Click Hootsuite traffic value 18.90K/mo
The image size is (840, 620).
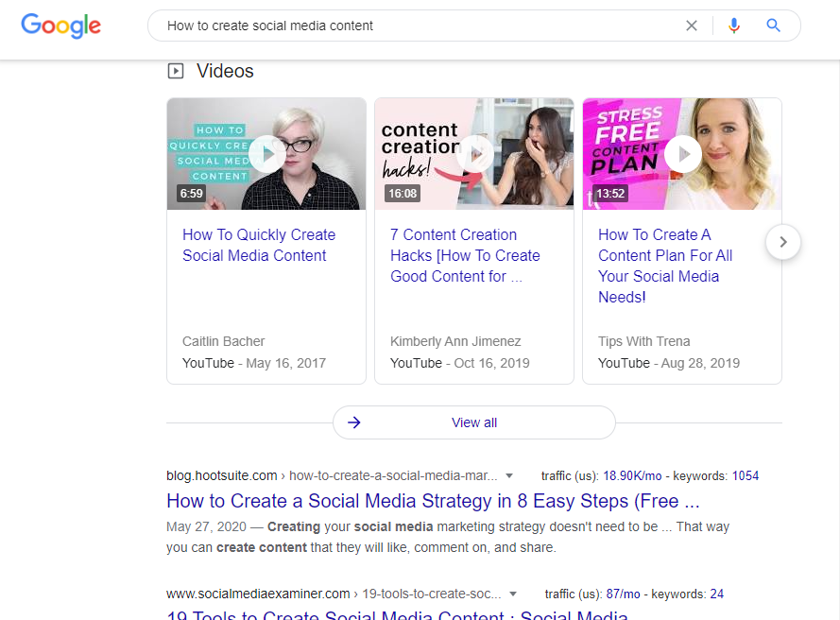click(x=632, y=475)
